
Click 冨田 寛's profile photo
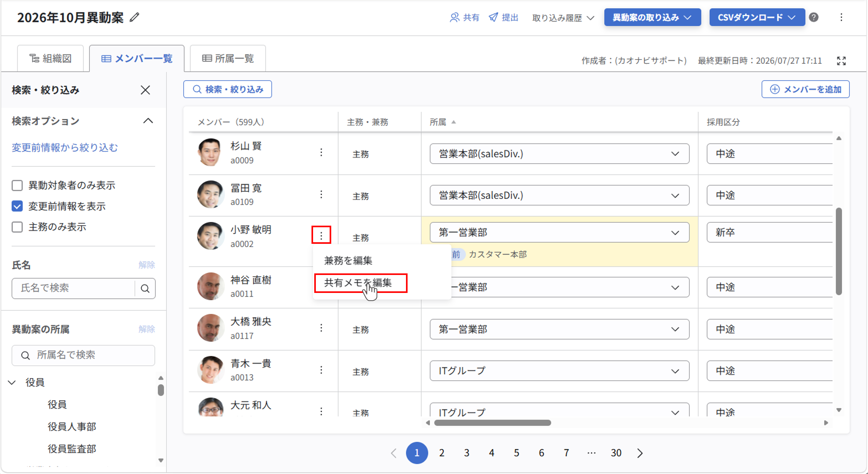pos(211,194)
